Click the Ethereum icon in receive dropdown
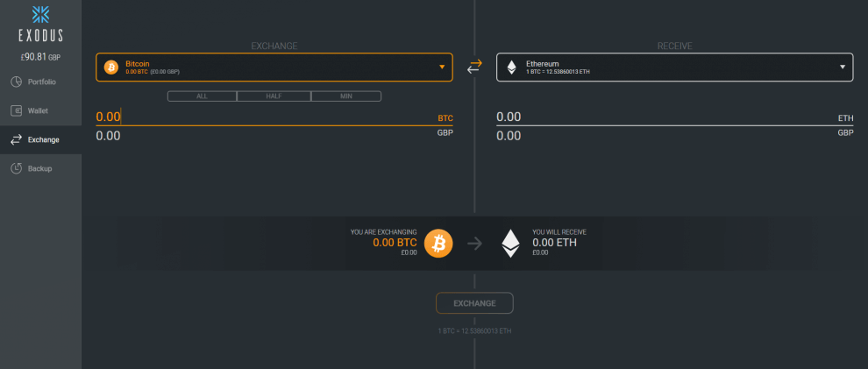The width and height of the screenshot is (868, 369). coord(512,67)
